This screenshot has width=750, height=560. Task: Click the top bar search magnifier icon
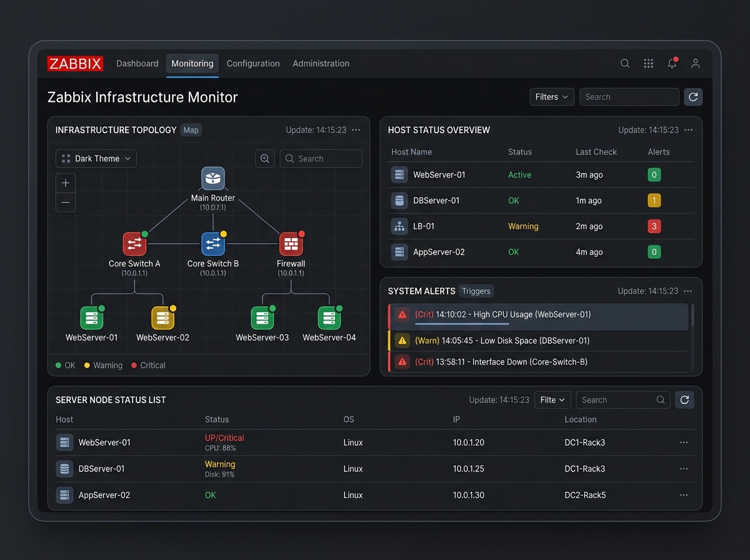625,63
